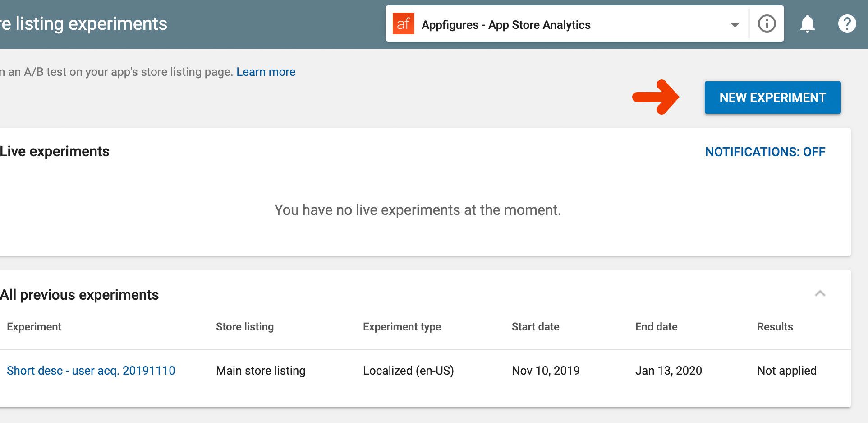Select Appfigures - App Store Analytics app name
The width and height of the screenshot is (868, 423).
(x=506, y=25)
